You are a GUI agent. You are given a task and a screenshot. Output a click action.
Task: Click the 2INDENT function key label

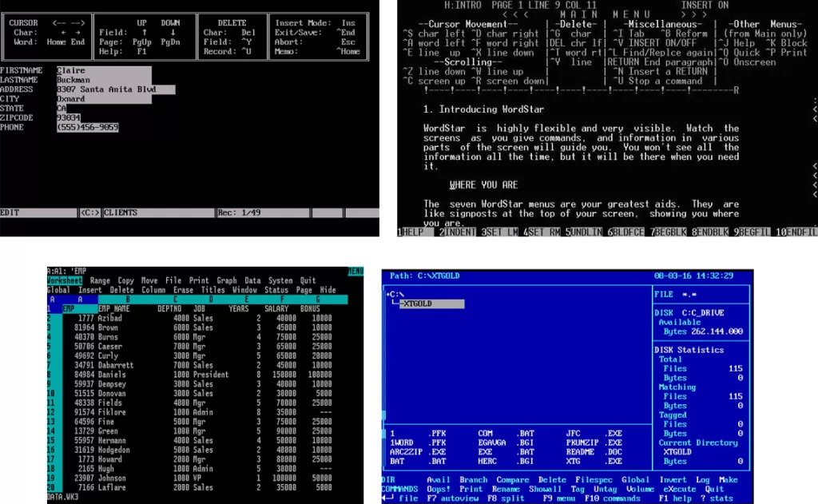[x=457, y=232]
